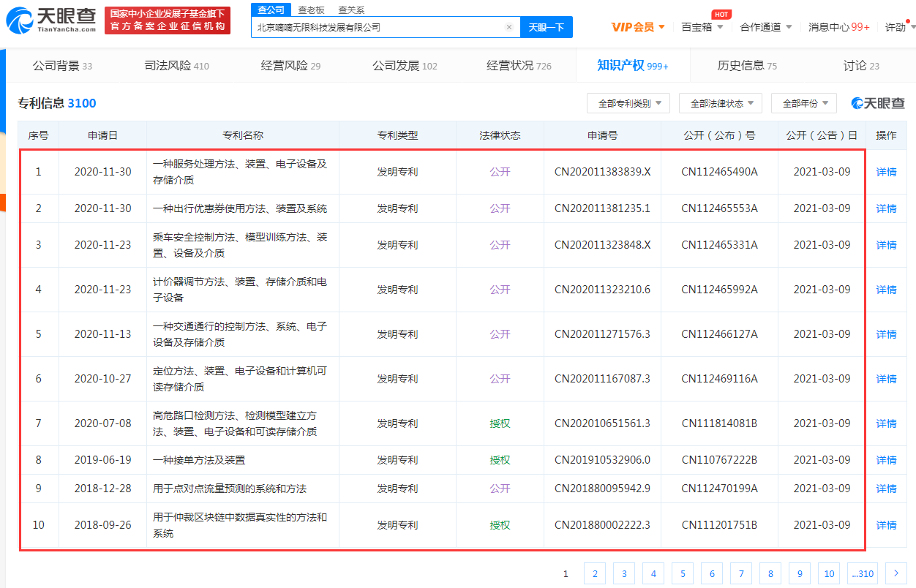Switch to the 讨论 tab

pos(861,66)
